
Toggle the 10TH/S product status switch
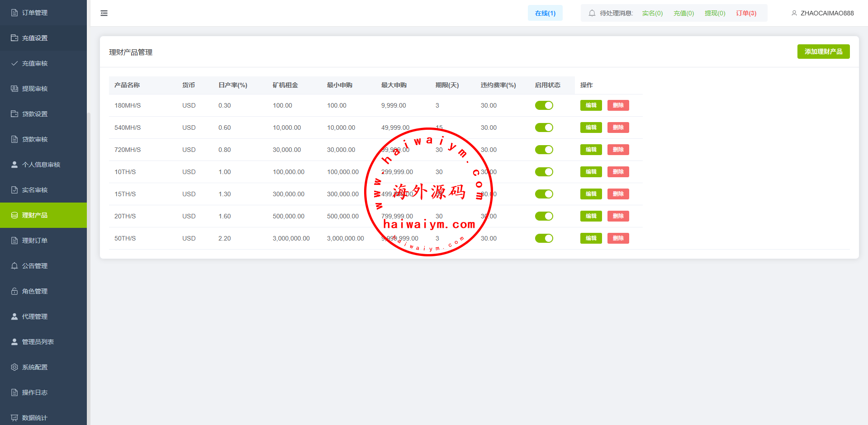(544, 172)
